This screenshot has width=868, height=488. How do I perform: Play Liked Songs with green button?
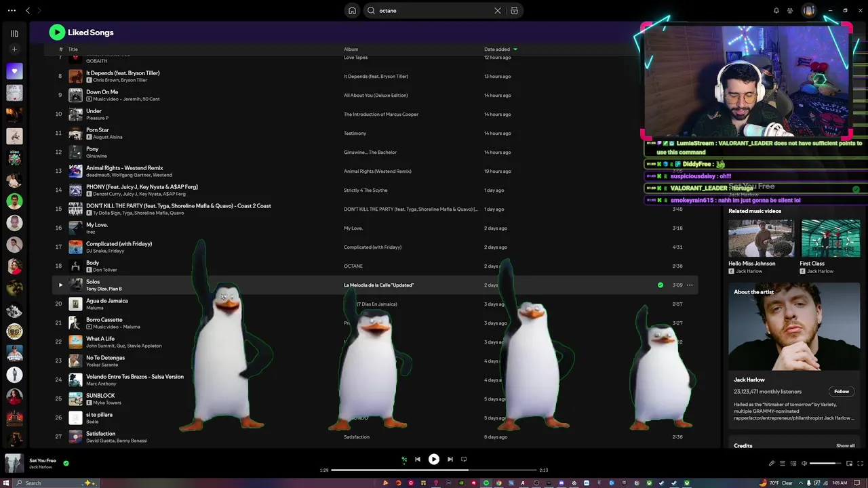(57, 32)
